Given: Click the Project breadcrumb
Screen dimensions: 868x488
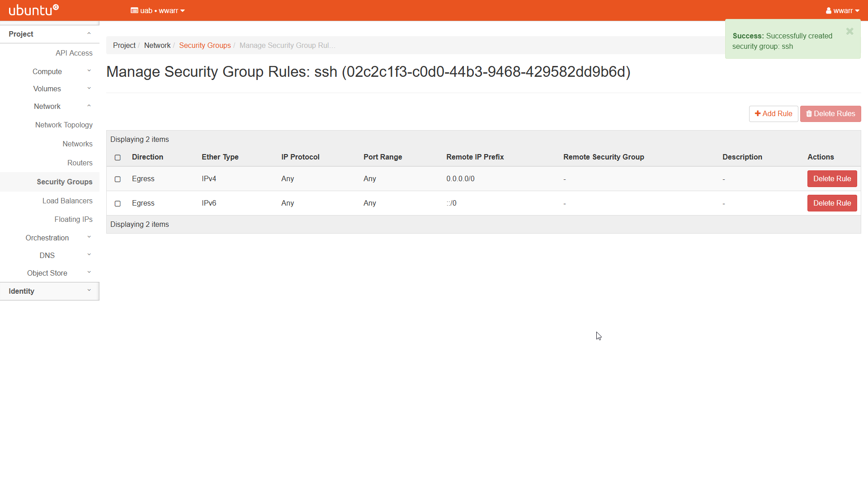Looking at the screenshot, I should coord(124,45).
